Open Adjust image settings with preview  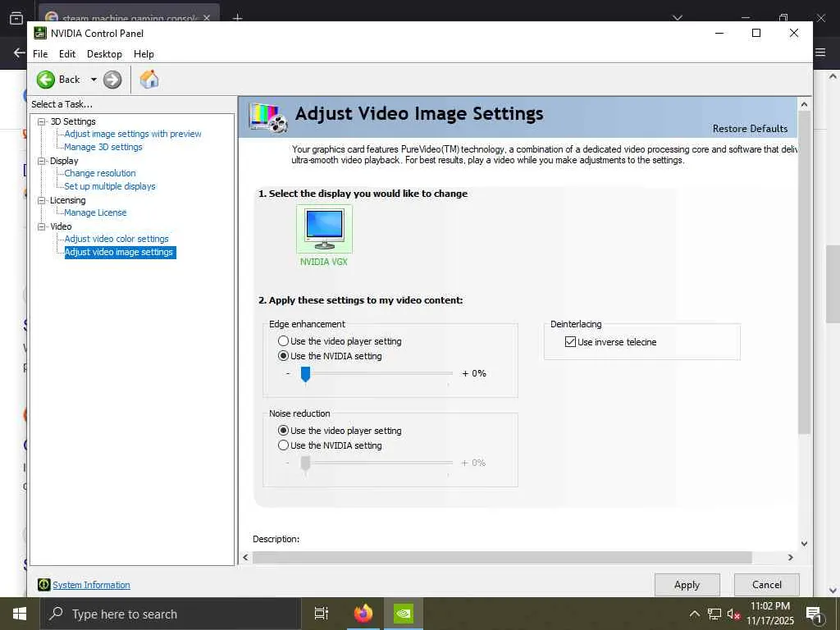pyautogui.click(x=133, y=134)
